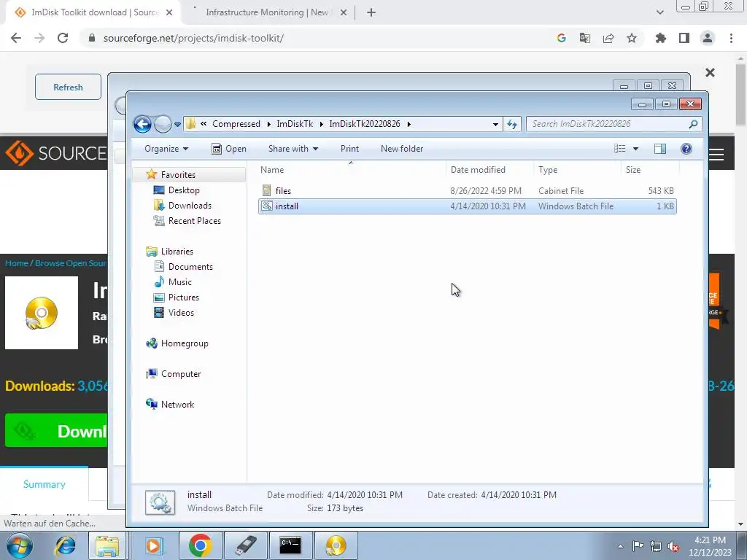Open the Chrome three-dot menu

coord(731,38)
